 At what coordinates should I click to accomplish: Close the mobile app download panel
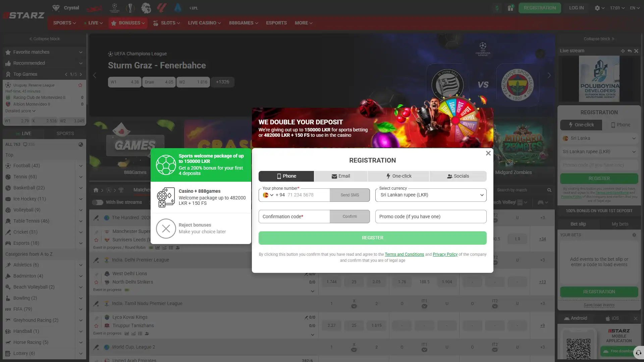point(635,318)
